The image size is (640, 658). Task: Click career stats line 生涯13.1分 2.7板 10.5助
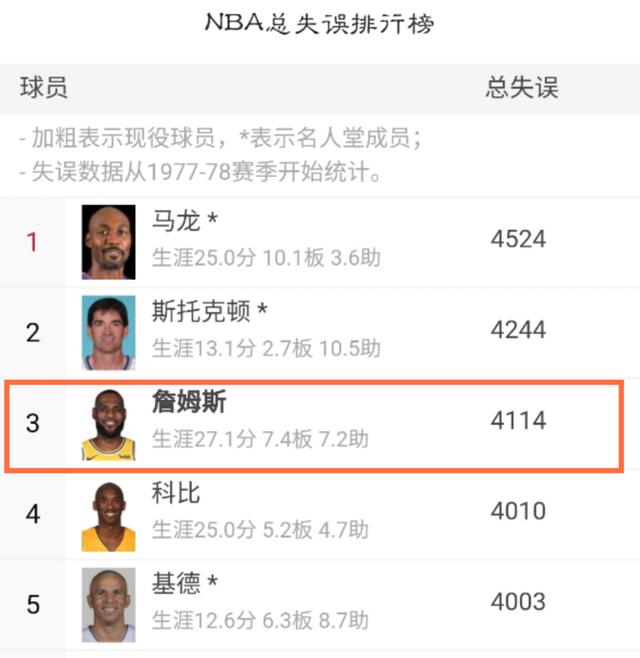(x=266, y=348)
